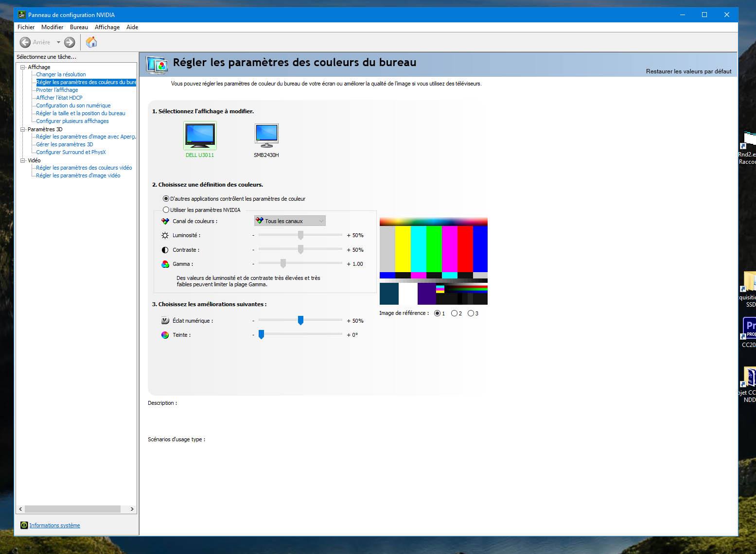Select D'autres applications contrôlent les paramètres de couleur
This screenshot has height=554, width=756.
pyautogui.click(x=166, y=198)
